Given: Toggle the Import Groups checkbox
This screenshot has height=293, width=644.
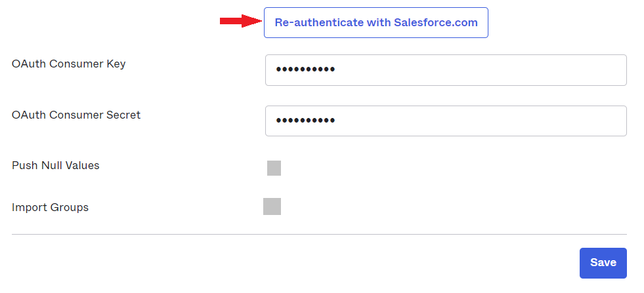Looking at the screenshot, I should tap(272, 206).
